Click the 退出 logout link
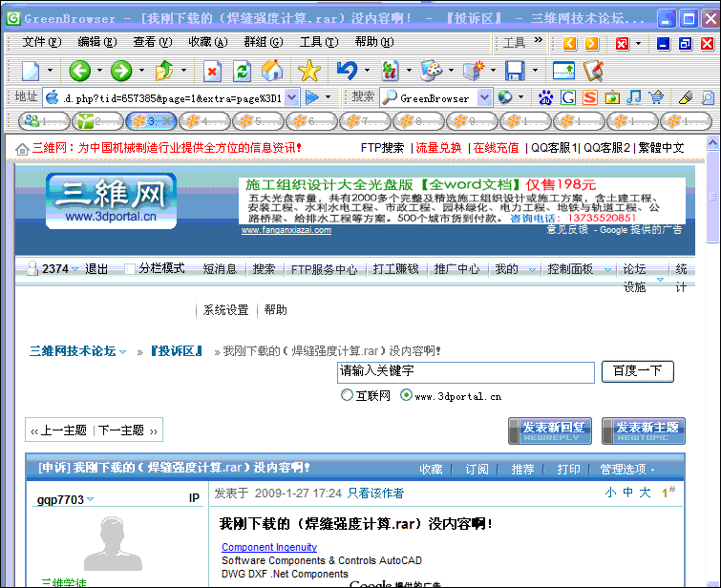The width and height of the screenshot is (721, 588). [96, 269]
